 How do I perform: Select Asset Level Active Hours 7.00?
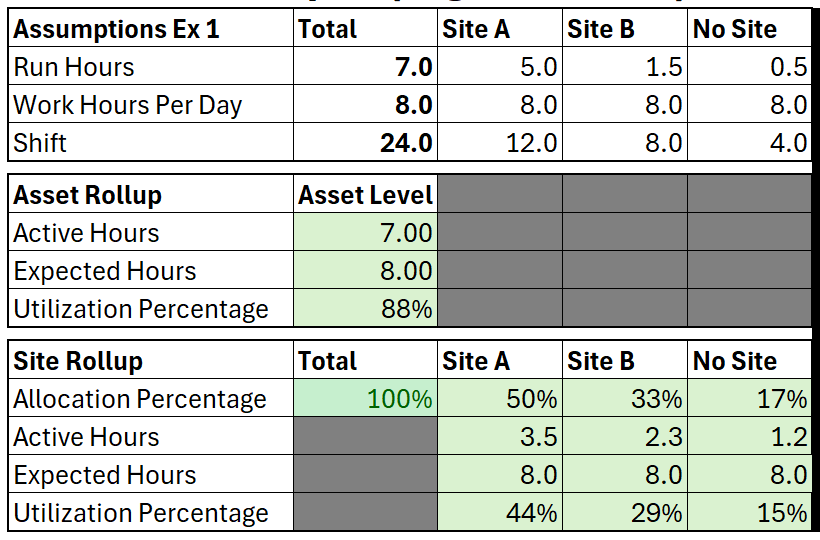[365, 232]
